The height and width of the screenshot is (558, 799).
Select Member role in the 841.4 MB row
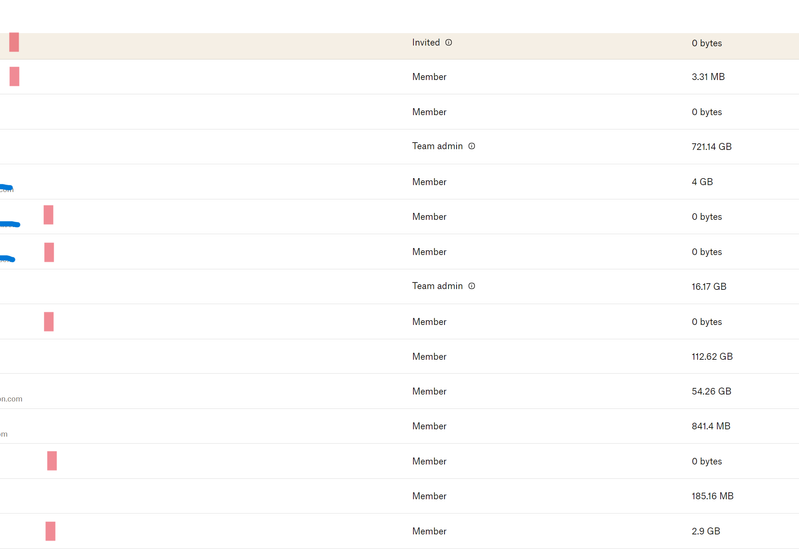pyautogui.click(x=429, y=426)
